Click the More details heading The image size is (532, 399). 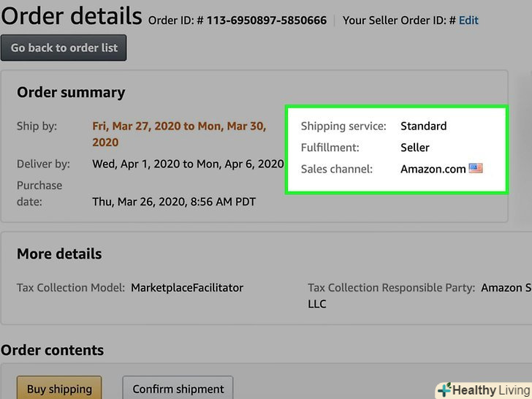[x=59, y=254]
